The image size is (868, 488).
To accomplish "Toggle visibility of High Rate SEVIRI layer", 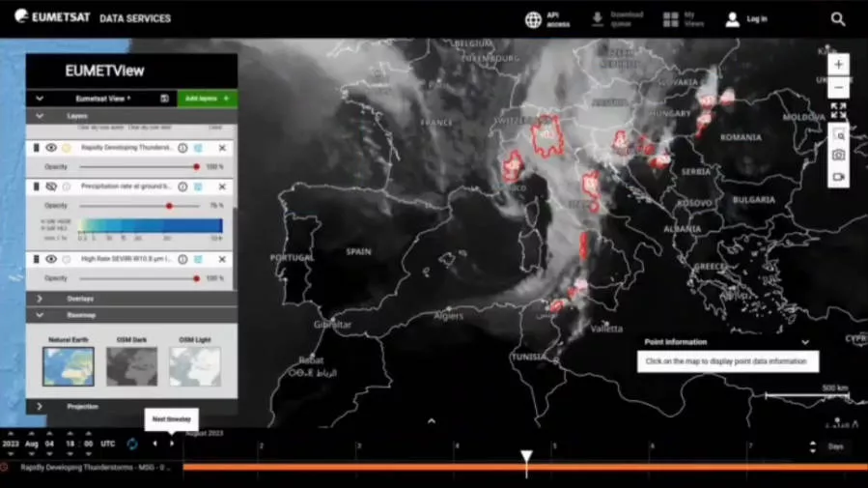I will pos(51,259).
